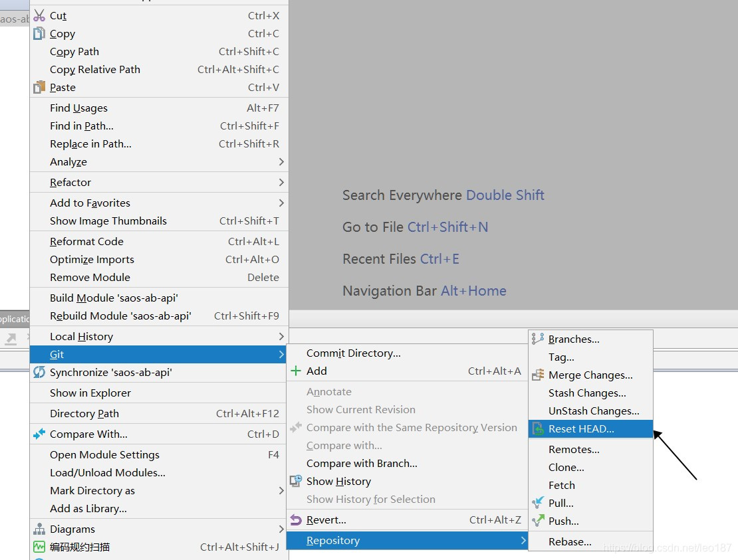Expand the Local History submenu arrow
738x560 pixels.
pos(281,337)
